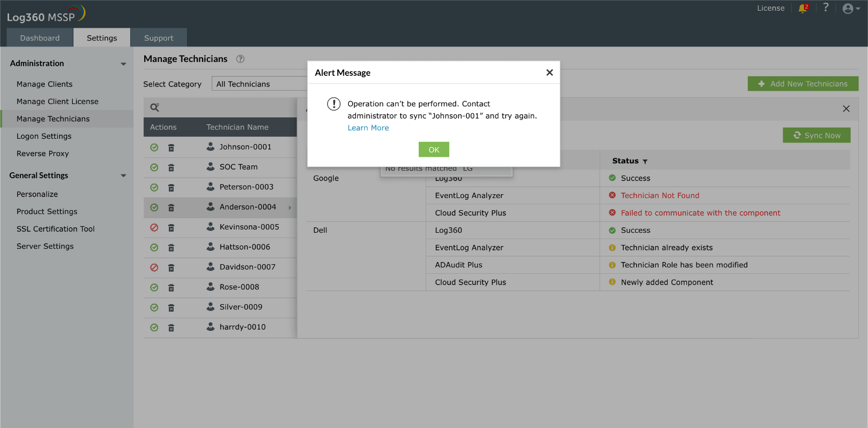Enable the disabled Davidson-0007 technician
Viewport: 868px width, 428px height.
[154, 268]
